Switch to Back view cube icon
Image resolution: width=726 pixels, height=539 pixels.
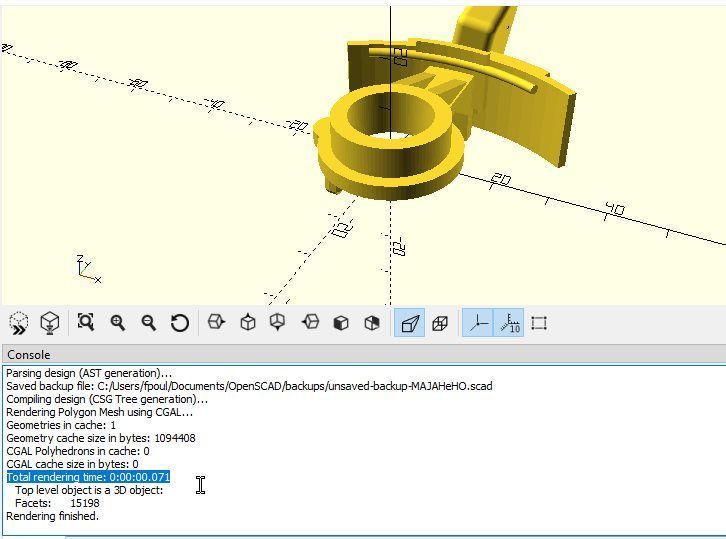372,323
